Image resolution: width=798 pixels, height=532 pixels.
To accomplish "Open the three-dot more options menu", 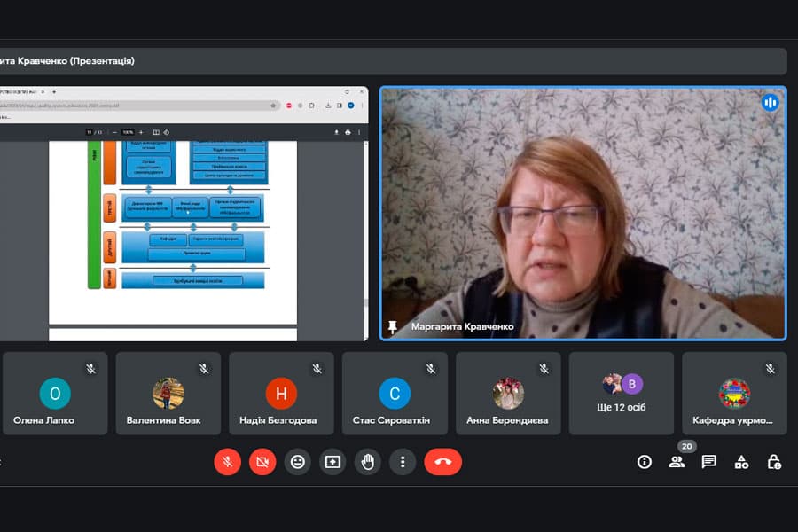I will pyautogui.click(x=403, y=462).
